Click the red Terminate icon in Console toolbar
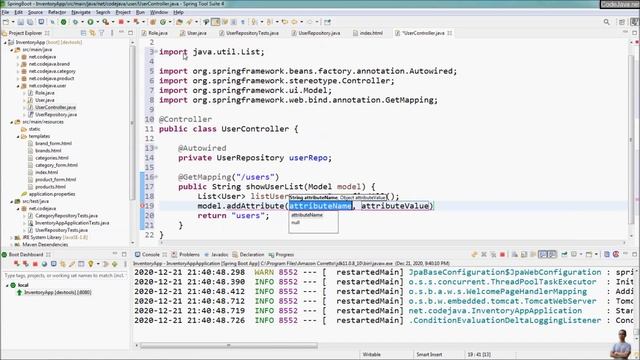 [x=502, y=254]
